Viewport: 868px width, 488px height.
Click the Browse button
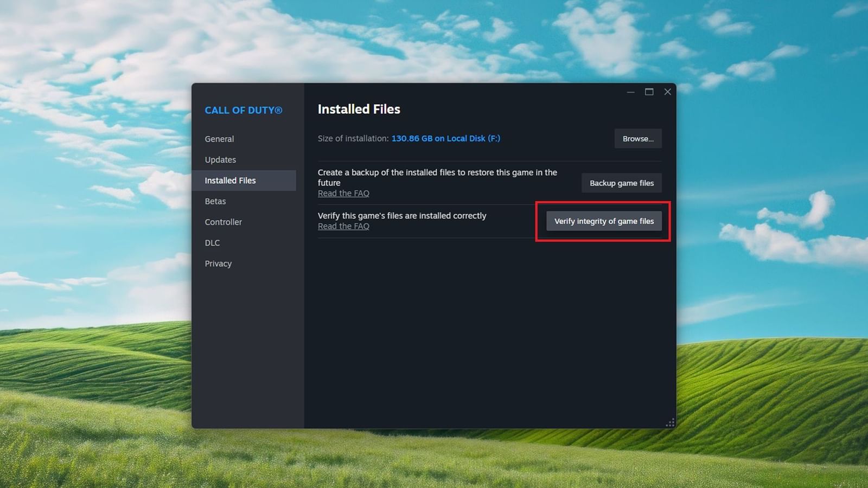pyautogui.click(x=638, y=138)
